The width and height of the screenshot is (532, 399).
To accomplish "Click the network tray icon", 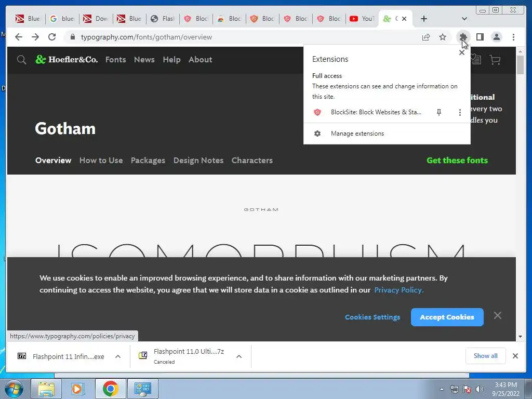I will coord(454,389).
